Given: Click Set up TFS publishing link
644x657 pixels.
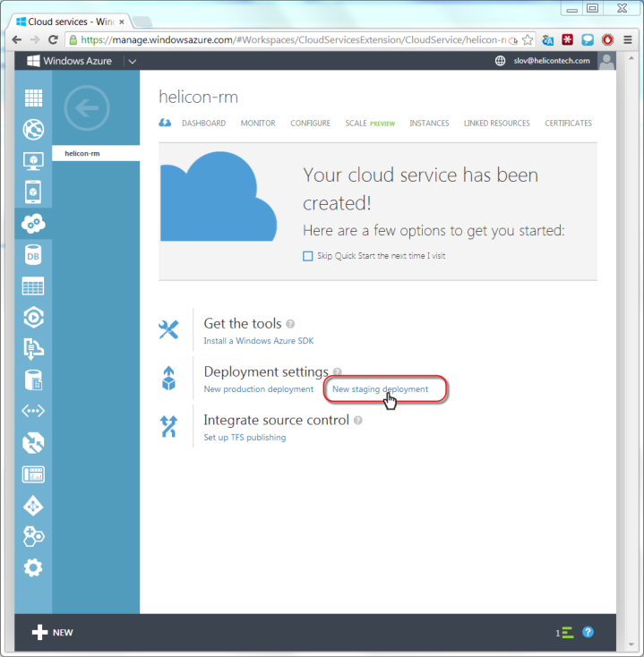Looking at the screenshot, I should (245, 438).
